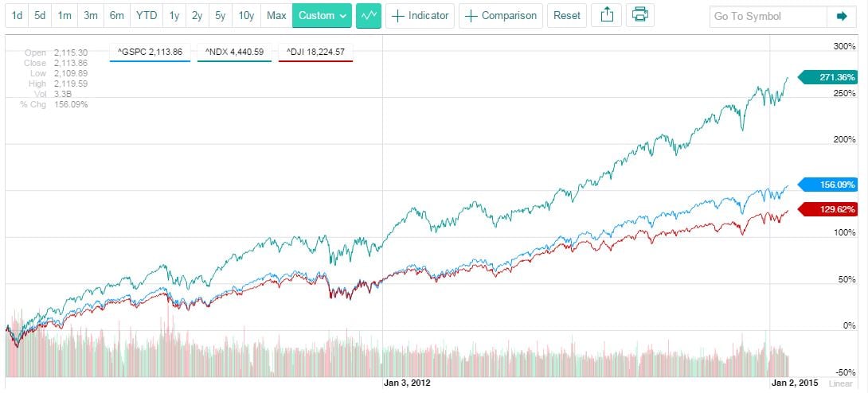Click the line chart type icon
Image resolution: width=868 pixels, height=393 pixels.
coord(368,16)
